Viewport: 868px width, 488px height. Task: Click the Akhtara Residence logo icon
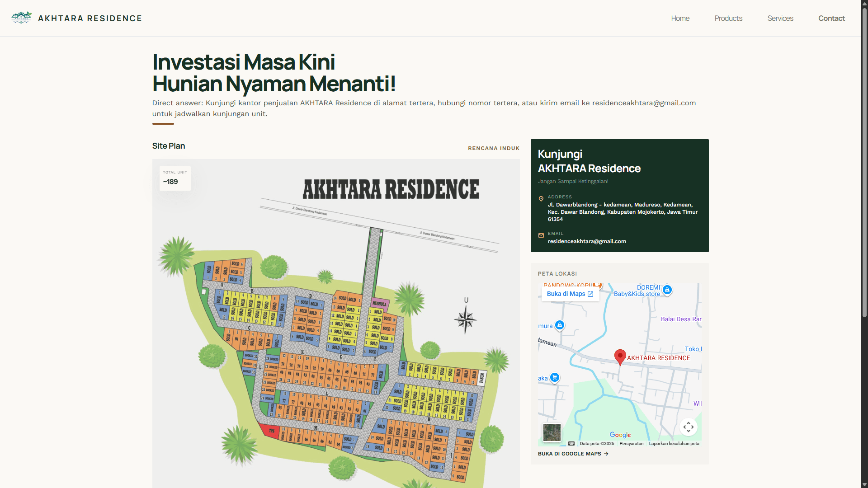(21, 18)
